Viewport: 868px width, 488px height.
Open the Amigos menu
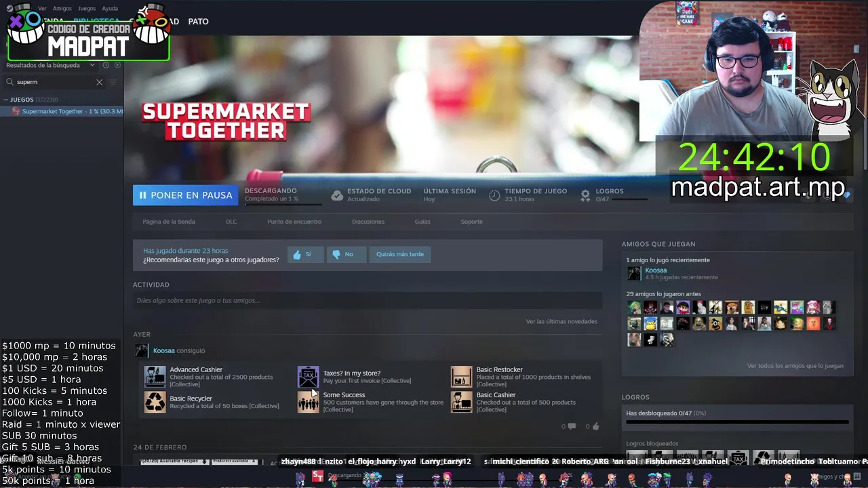click(x=62, y=9)
